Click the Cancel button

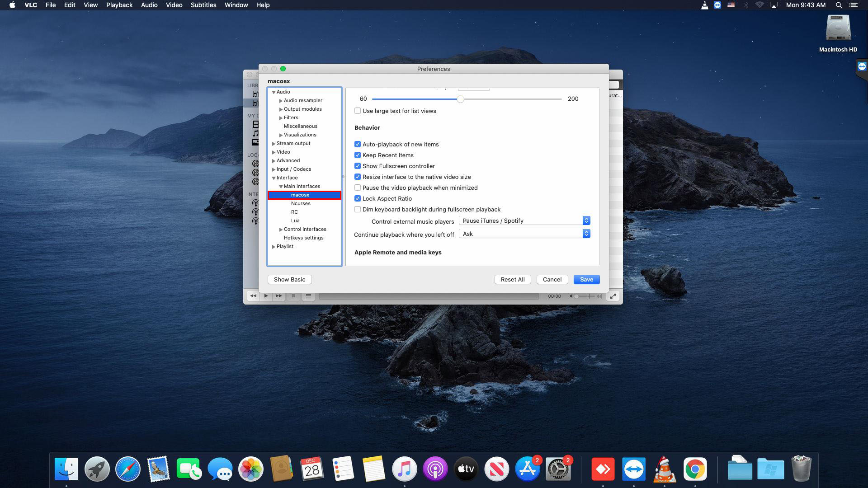552,279
